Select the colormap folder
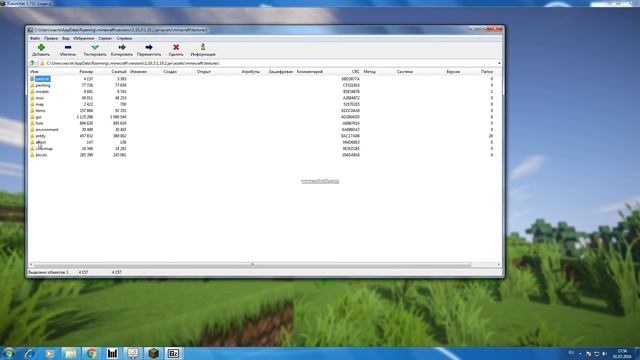The image size is (640, 360). point(44,149)
